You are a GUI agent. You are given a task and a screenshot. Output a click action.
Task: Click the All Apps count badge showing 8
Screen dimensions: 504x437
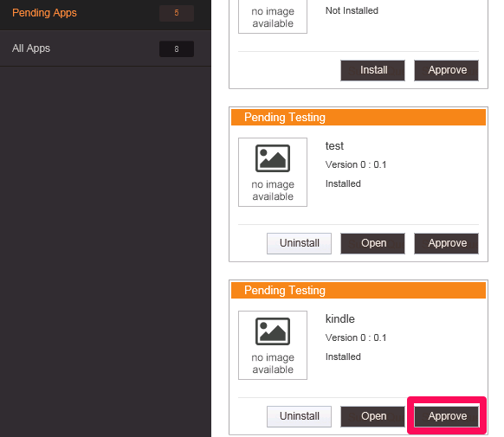click(x=177, y=48)
